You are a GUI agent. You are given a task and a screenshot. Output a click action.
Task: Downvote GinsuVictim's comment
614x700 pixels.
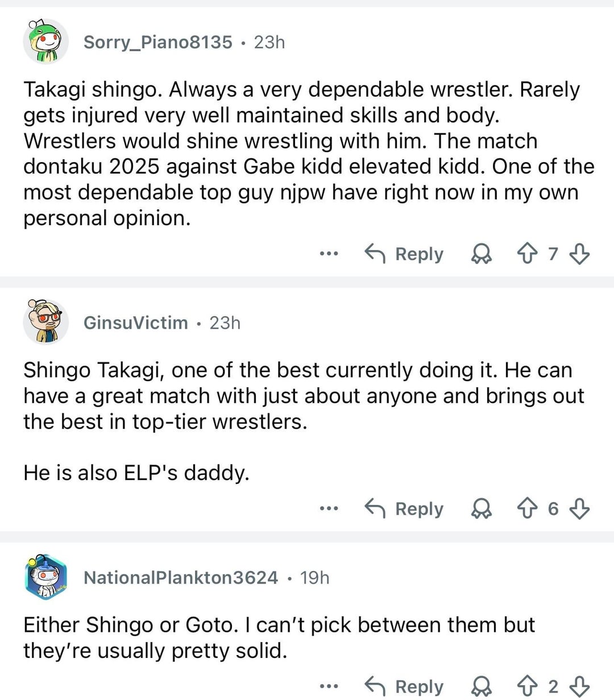(579, 509)
